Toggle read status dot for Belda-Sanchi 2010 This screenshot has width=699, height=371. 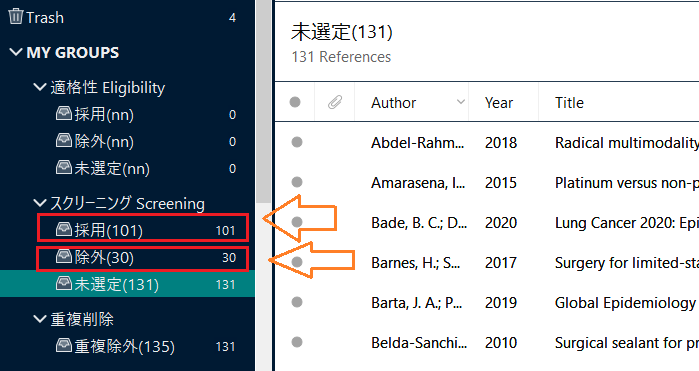297,342
